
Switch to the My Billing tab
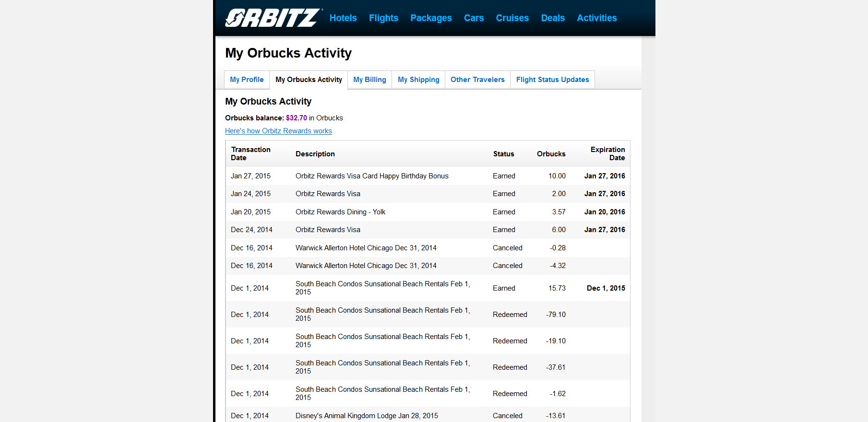click(369, 80)
